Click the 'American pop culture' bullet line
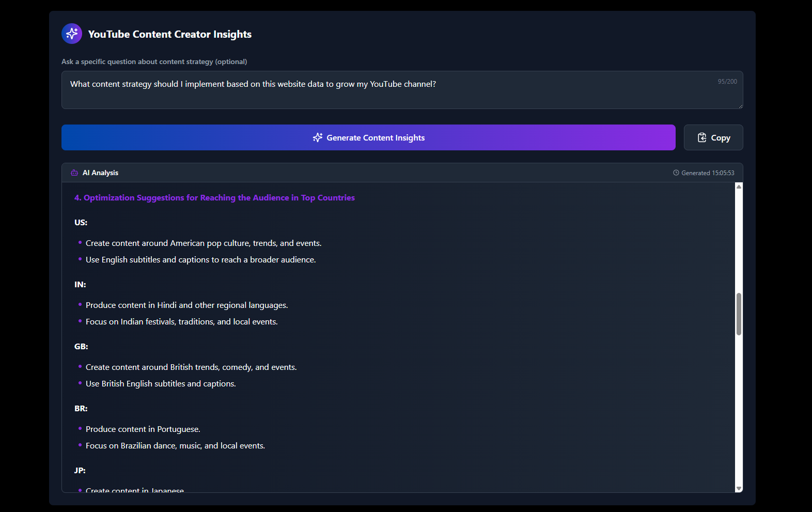812x512 pixels. pyautogui.click(x=204, y=243)
